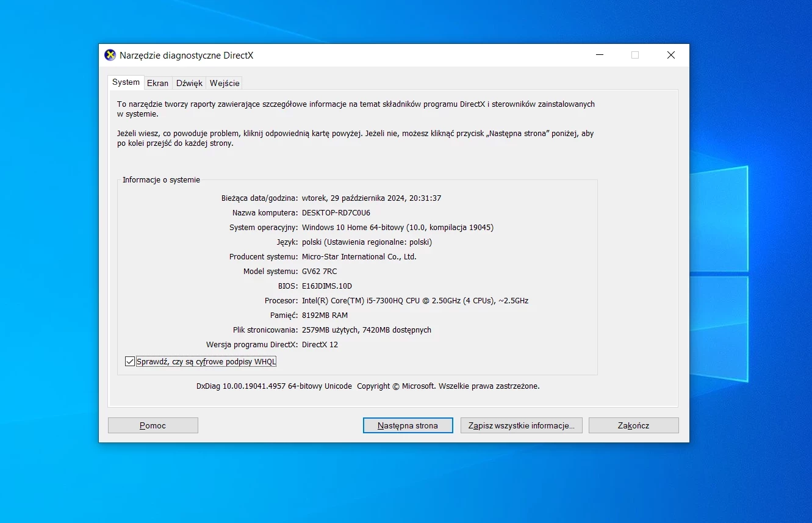Uncheck the WHQL digital signatures checkbox
Image resolution: width=812 pixels, height=523 pixels.
click(x=129, y=362)
